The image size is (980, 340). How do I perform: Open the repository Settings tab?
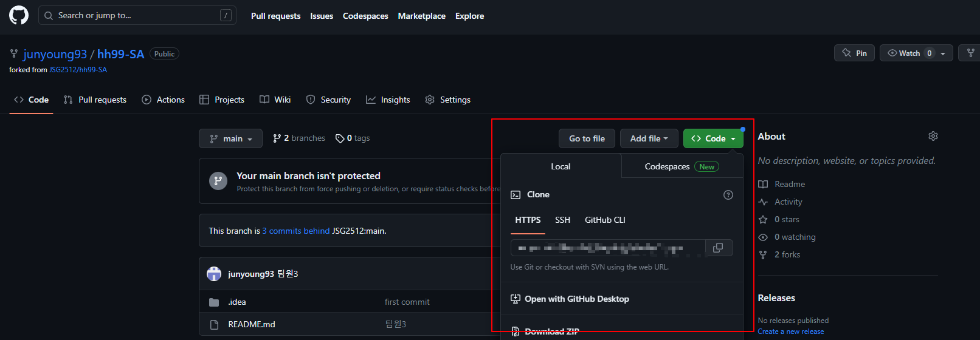[x=448, y=100]
